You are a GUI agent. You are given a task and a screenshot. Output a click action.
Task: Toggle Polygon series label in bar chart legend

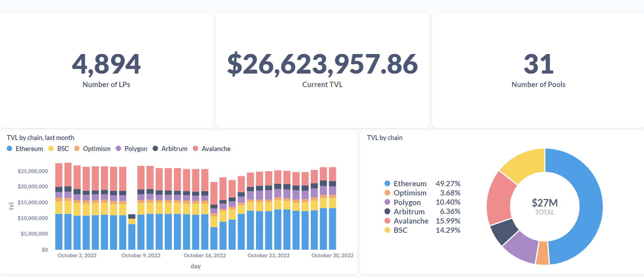136,149
